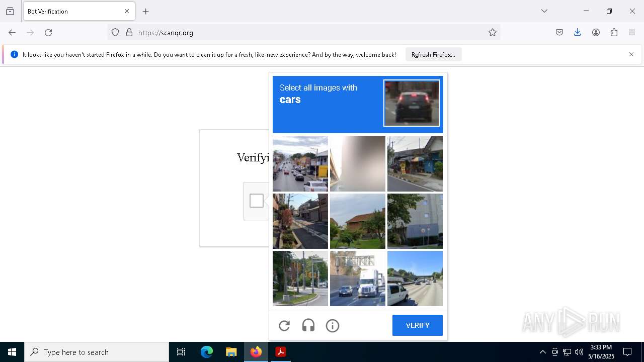Open Task View on taskbar

coord(181,352)
